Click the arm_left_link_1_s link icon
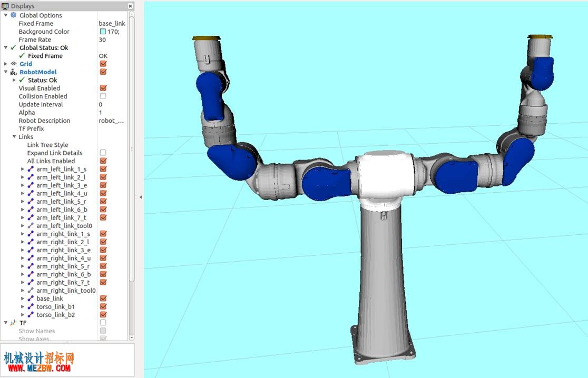This screenshot has width=588, height=378. 31,169
